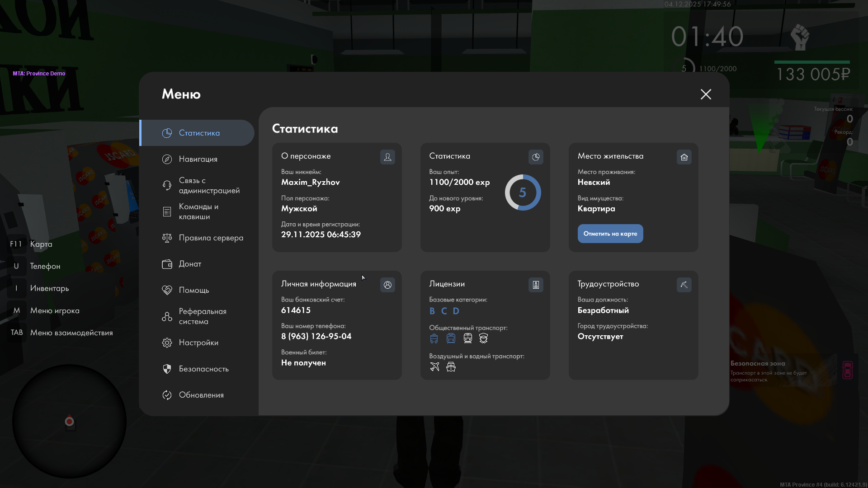Image resolution: width=868 pixels, height=488 pixels.
Task: Click the pie chart icon in Статистика card
Action: (x=536, y=157)
